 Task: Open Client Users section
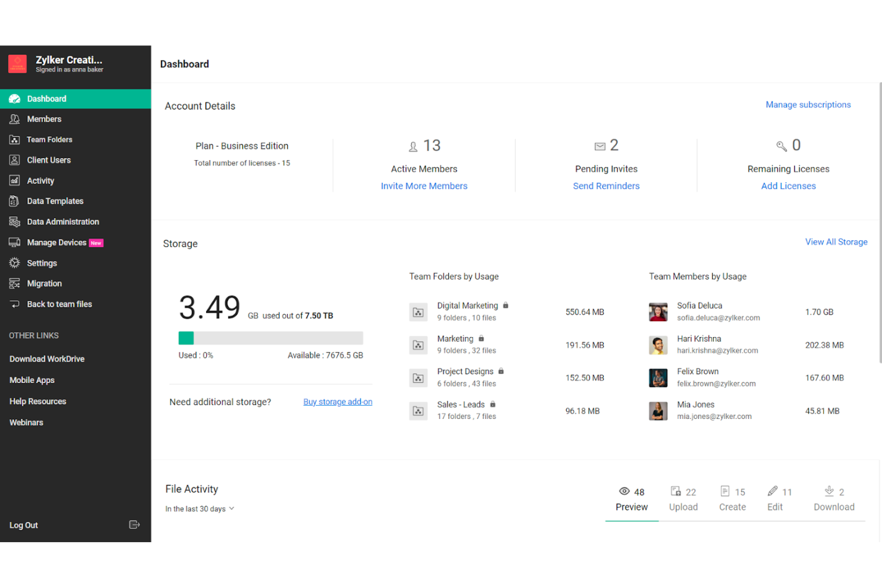coord(75,160)
